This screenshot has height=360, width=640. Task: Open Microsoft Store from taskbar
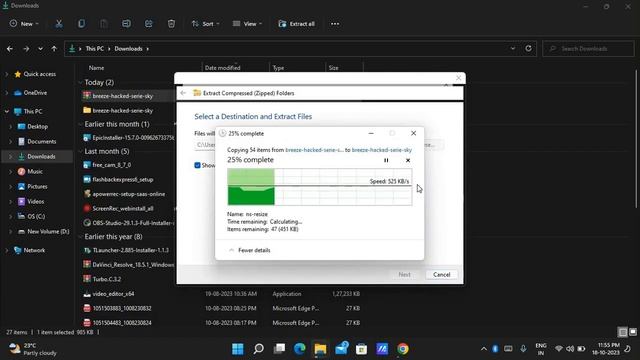coord(361,349)
